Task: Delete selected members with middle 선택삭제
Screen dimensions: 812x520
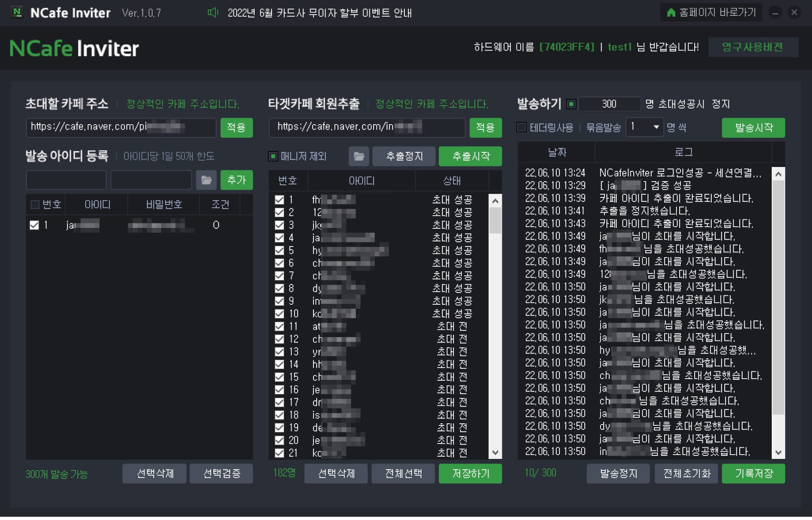Action: [x=336, y=474]
